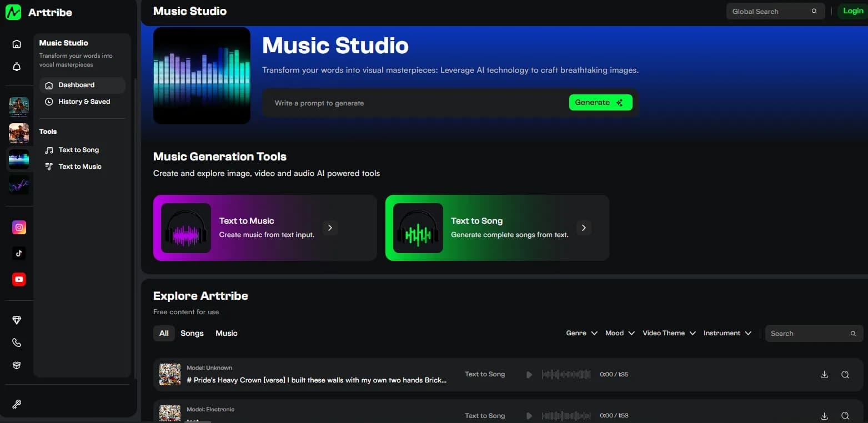
Task: Open Dashboard in the sidebar
Action: point(82,85)
